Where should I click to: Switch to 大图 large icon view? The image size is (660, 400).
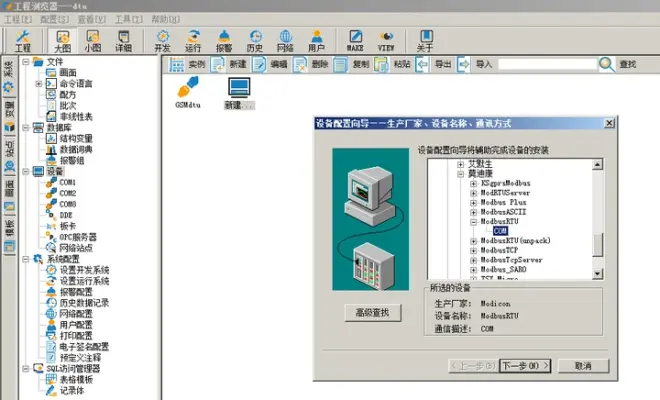(x=63, y=40)
